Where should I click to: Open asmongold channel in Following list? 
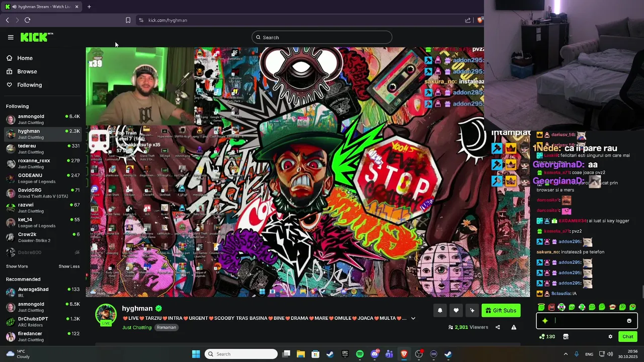click(43, 119)
